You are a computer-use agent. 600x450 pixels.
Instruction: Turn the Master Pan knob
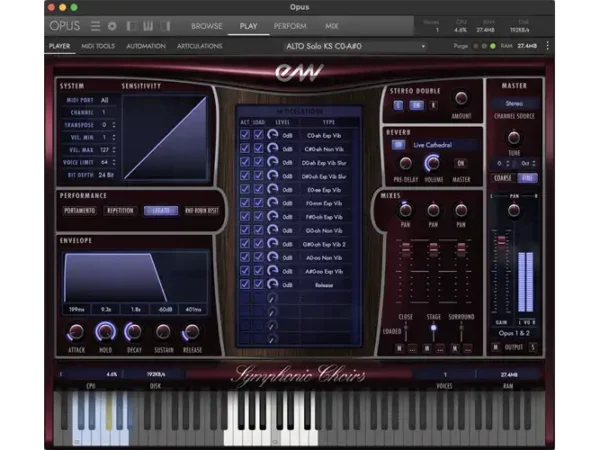click(514, 210)
